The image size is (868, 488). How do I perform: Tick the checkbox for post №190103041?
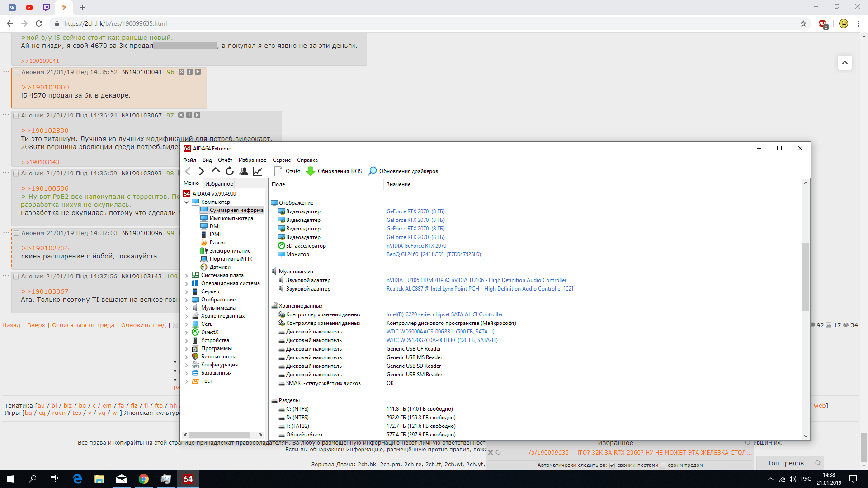pos(16,72)
